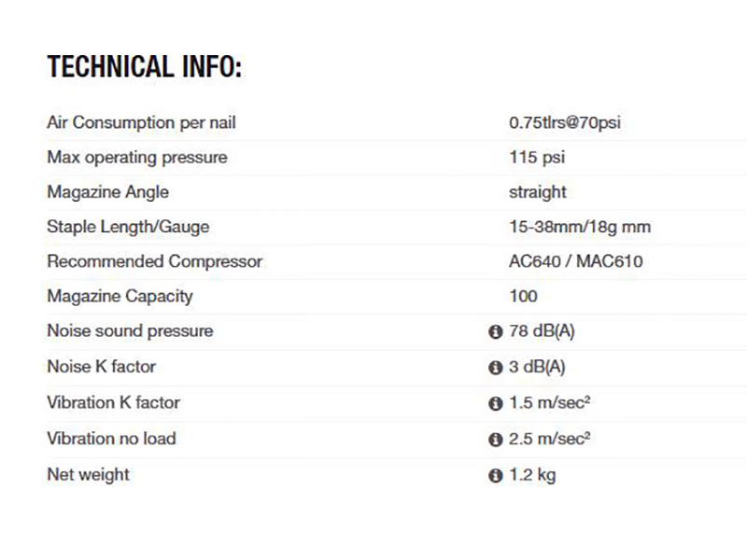The image size is (747, 560).
Task: Click info icon beside 78 dB(A)
Action: click(495, 332)
